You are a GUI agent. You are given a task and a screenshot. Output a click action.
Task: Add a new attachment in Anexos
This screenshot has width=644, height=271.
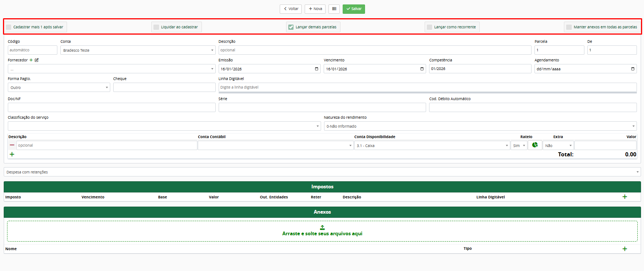pyautogui.click(x=625, y=249)
